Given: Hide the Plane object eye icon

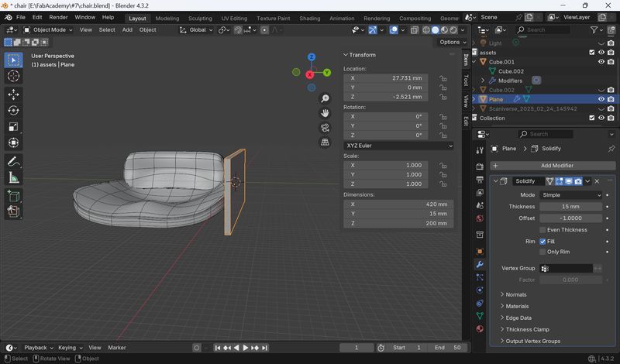Looking at the screenshot, I should (x=601, y=99).
